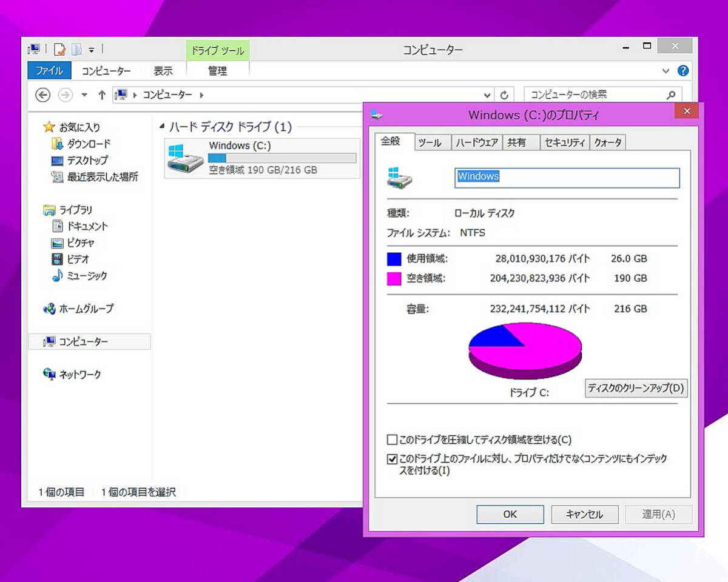Open ビデオ library
Screen dimensions: 728x582
[x=78, y=259]
